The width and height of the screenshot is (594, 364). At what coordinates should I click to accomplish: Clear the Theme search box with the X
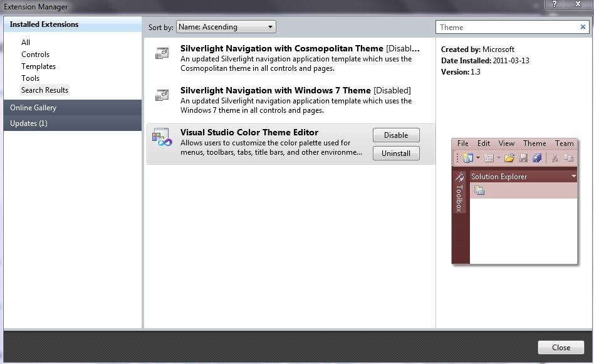click(x=583, y=27)
